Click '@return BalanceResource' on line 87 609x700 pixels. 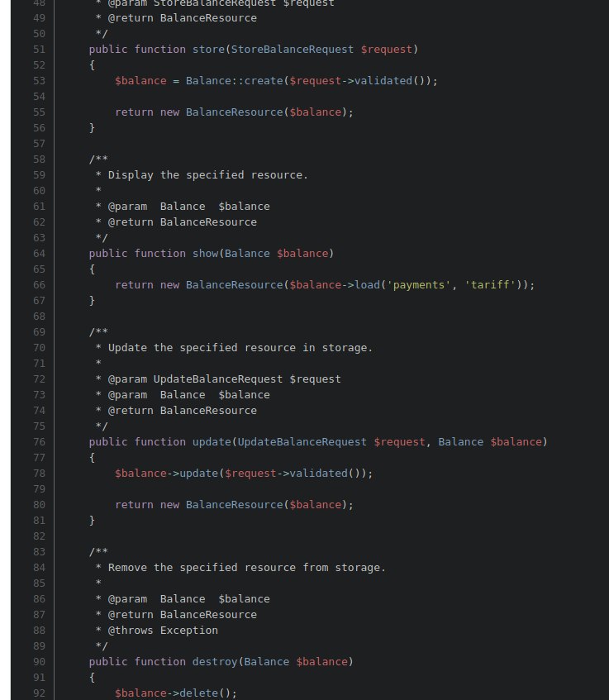click(182, 615)
